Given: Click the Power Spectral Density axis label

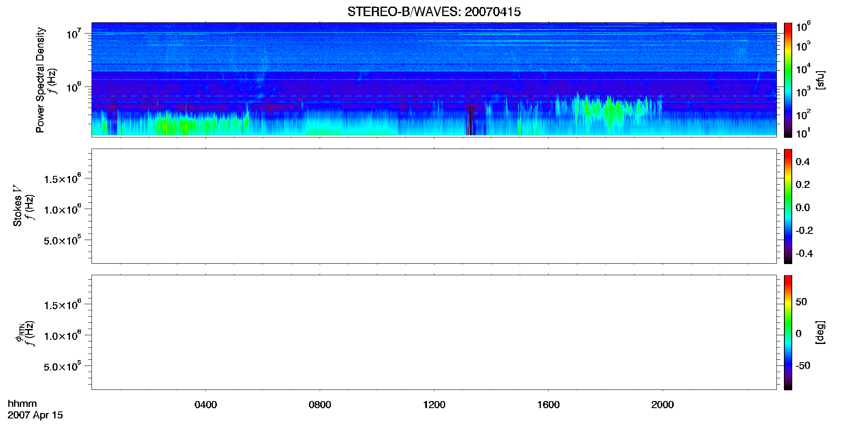Looking at the screenshot, I should coord(40,80).
